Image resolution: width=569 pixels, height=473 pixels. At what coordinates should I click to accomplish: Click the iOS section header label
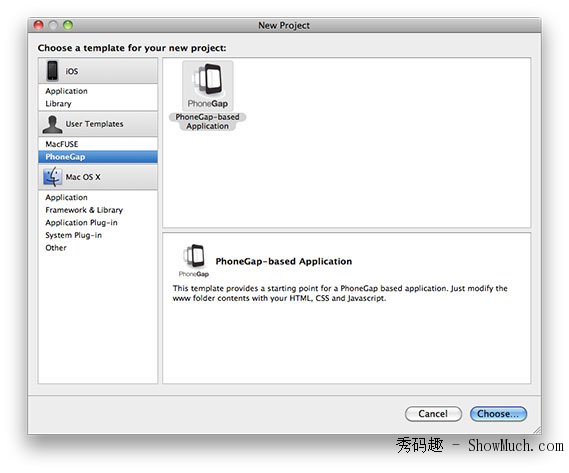click(71, 71)
